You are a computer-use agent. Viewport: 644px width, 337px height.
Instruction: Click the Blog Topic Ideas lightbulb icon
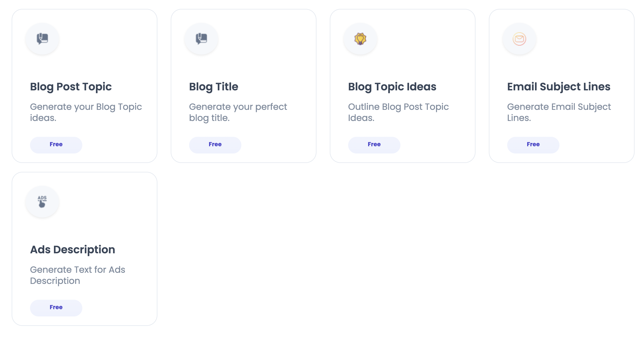click(x=360, y=39)
